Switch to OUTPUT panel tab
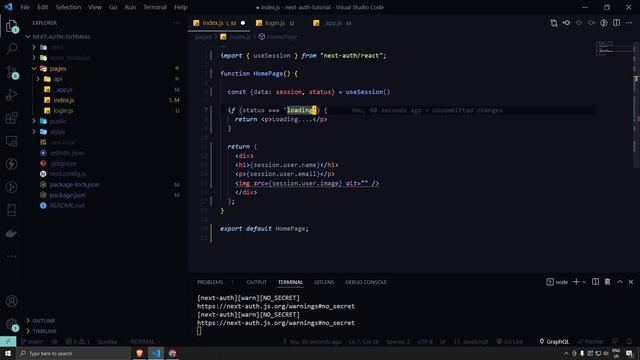This screenshot has width=640, height=360. tap(256, 282)
